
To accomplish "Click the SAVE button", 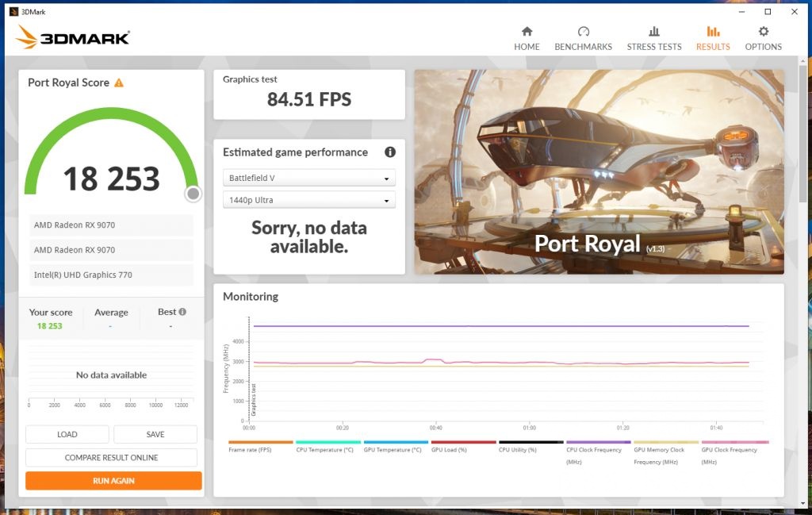I will (x=155, y=434).
